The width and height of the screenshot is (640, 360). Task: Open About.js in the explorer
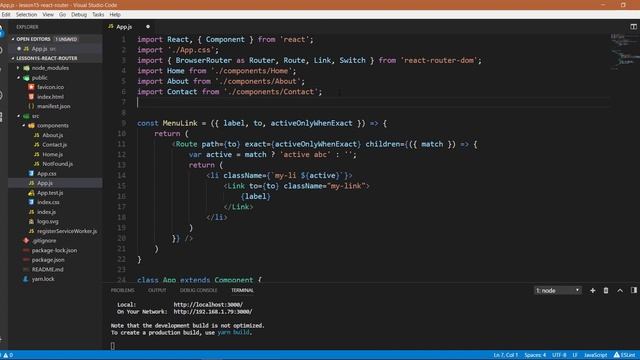pos(53,135)
